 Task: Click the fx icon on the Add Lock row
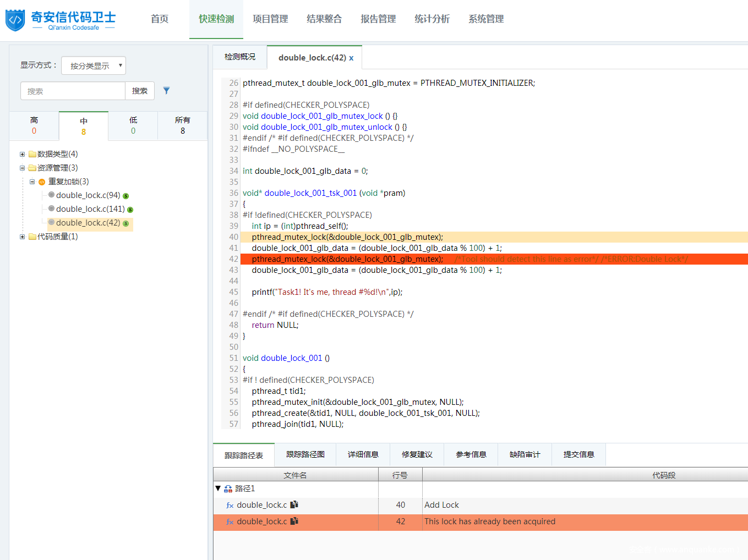230,505
